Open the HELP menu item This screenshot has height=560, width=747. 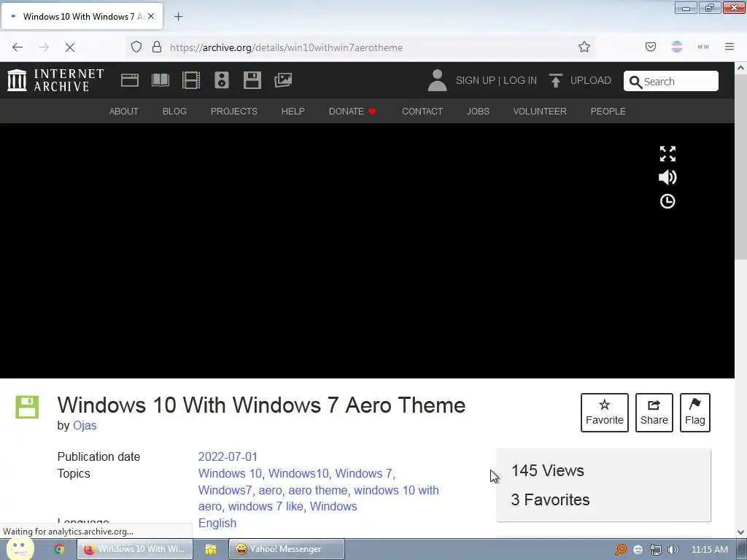293,112
